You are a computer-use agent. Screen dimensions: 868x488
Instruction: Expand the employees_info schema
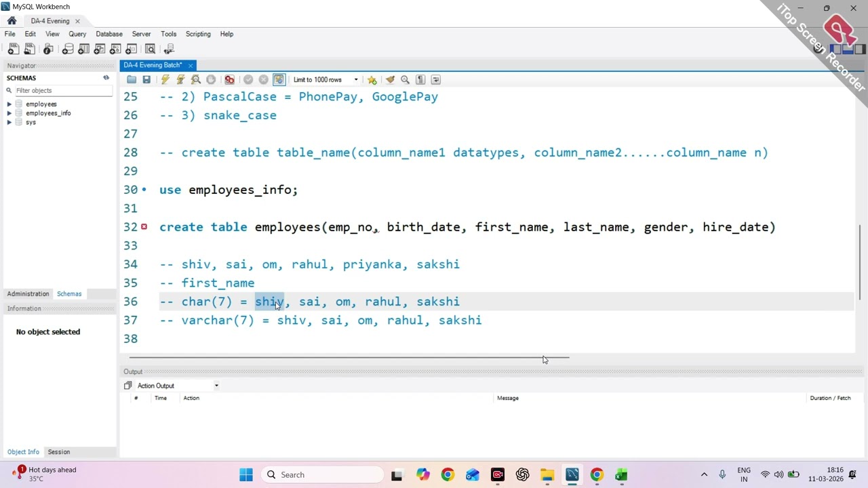point(9,113)
